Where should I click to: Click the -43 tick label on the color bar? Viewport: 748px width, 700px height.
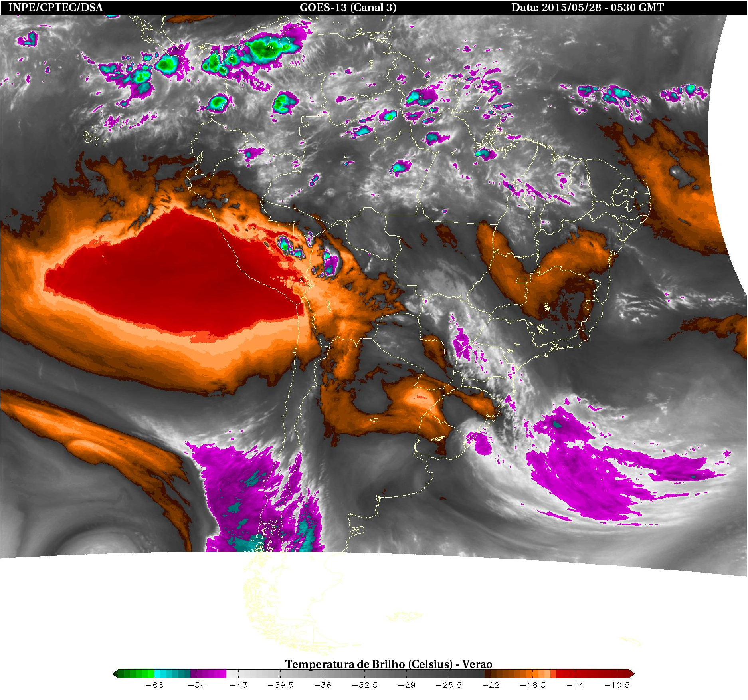[x=239, y=685]
